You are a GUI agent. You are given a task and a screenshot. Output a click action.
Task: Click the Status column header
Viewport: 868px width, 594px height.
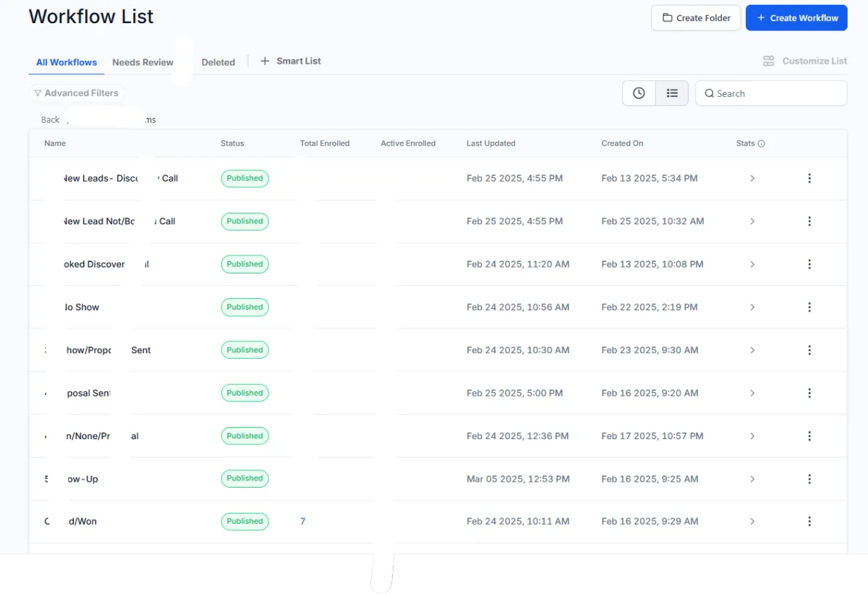coord(232,143)
